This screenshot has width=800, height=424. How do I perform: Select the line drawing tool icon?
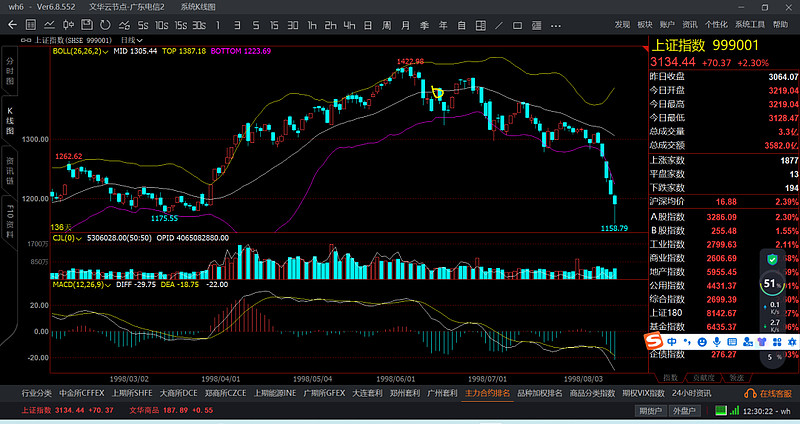pos(499,25)
